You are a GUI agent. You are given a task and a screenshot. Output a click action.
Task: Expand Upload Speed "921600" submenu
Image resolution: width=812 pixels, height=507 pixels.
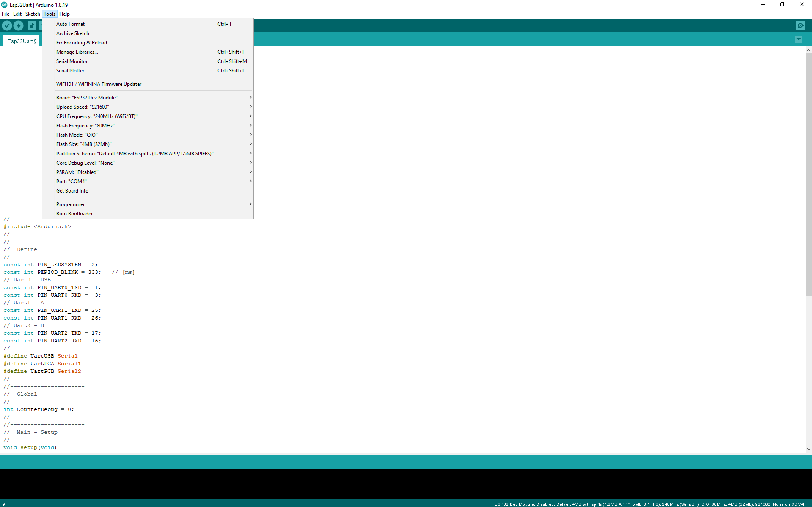pyautogui.click(x=148, y=107)
